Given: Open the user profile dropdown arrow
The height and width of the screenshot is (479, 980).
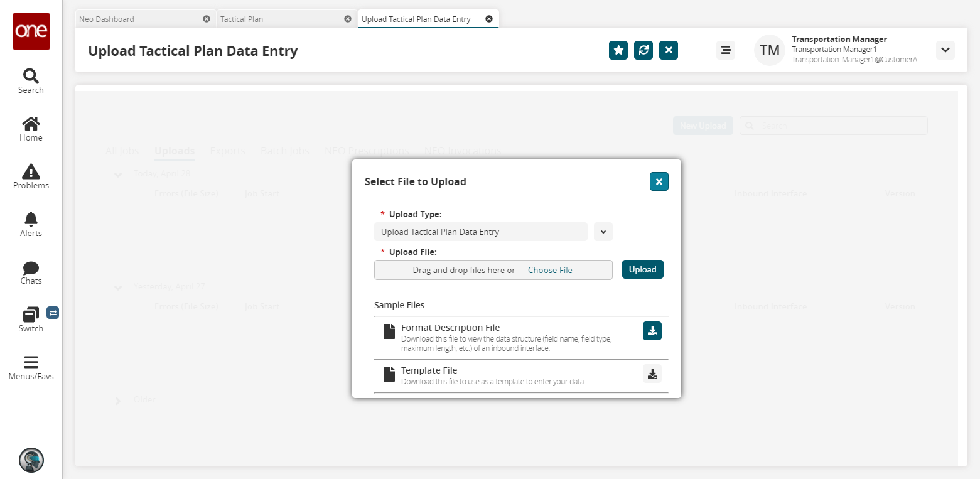Looking at the screenshot, I should coord(945,50).
